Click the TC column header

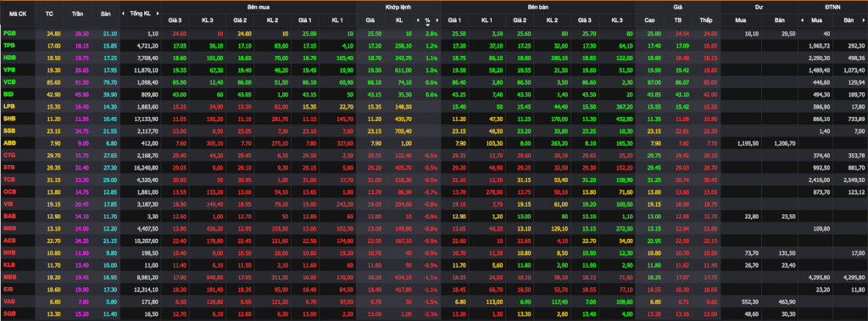point(48,13)
